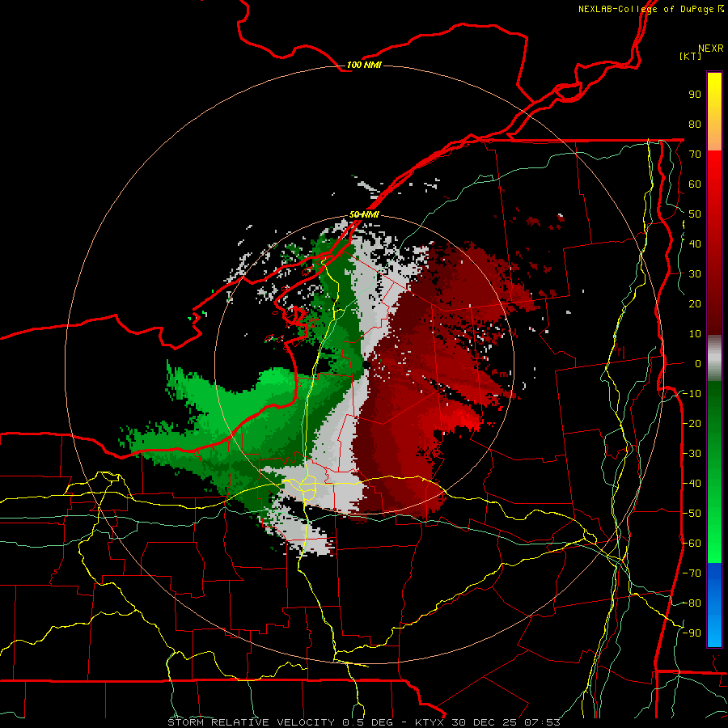Click the 10 value on the velocity scale
The width and height of the screenshot is (728, 728).
click(695, 334)
